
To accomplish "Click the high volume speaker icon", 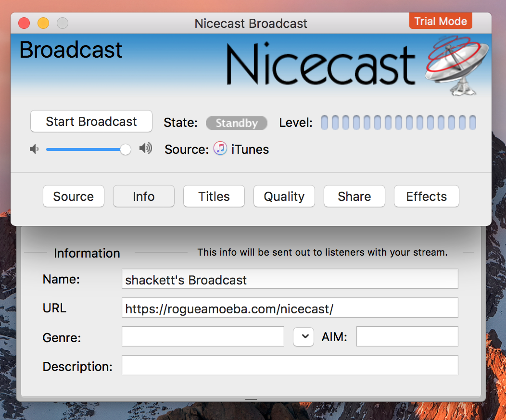I will (146, 148).
